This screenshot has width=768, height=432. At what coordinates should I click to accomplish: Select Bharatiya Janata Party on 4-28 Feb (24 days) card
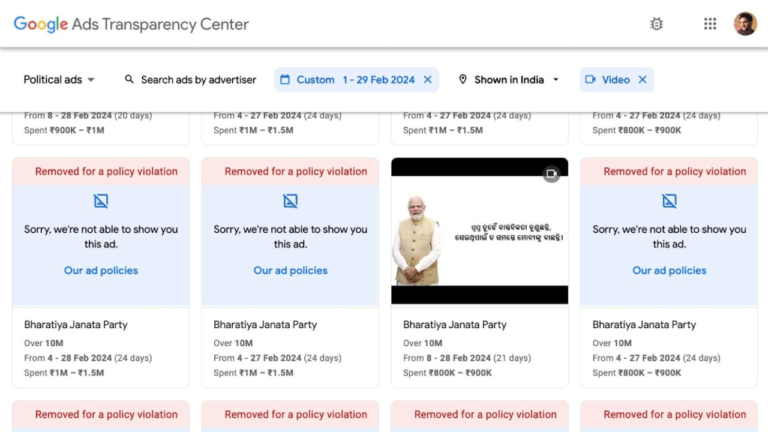click(x=76, y=325)
